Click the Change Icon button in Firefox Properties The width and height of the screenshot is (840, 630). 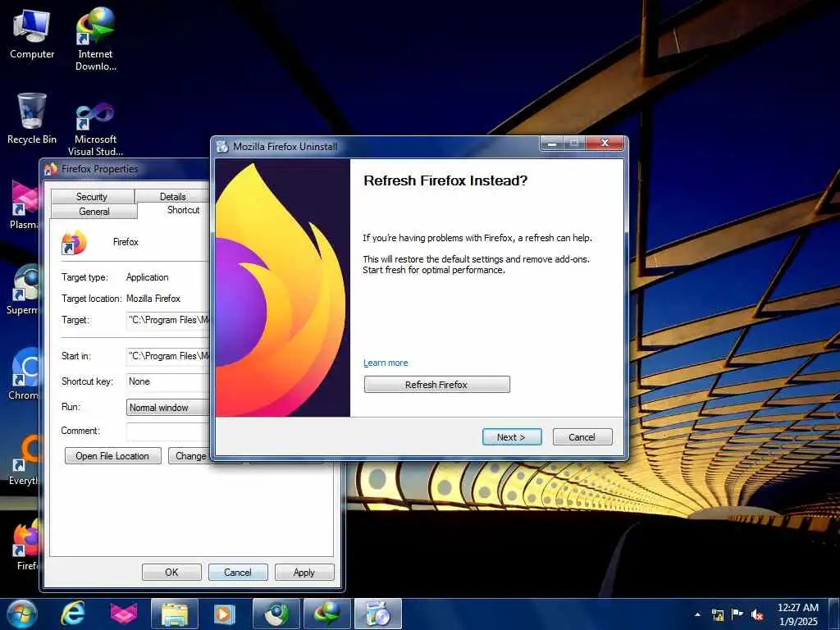[x=189, y=456]
